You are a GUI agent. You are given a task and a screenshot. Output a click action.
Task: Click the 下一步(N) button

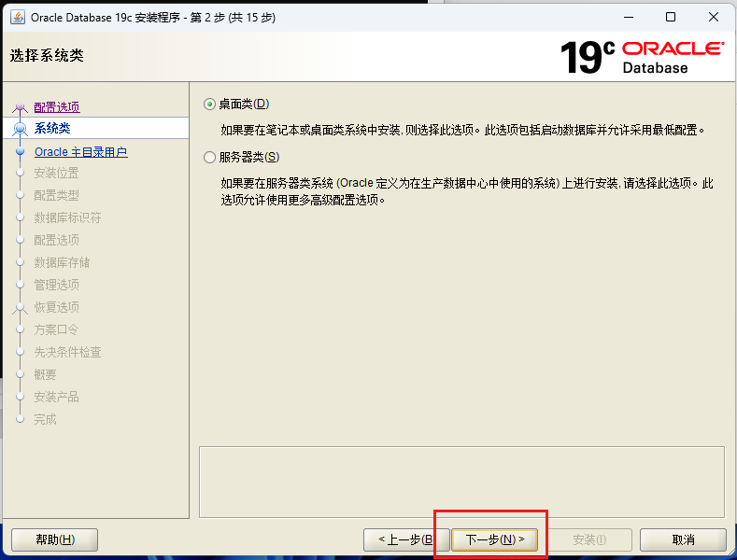494,539
